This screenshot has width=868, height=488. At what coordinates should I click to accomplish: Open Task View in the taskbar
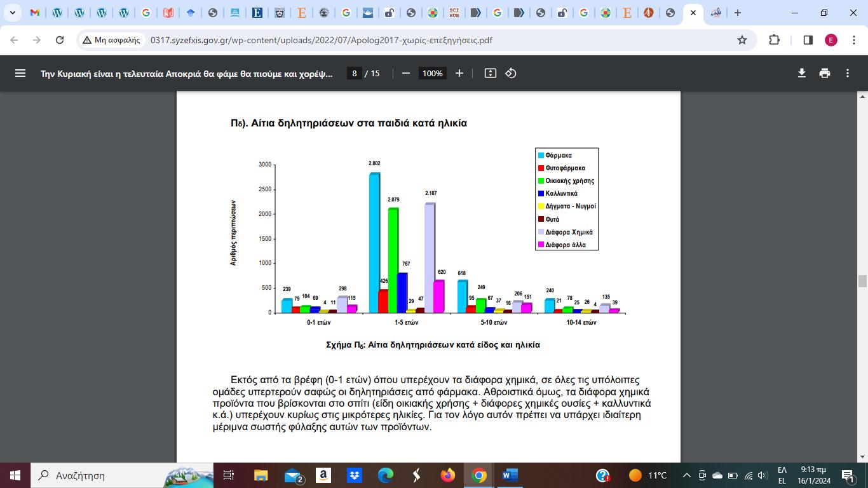(x=229, y=475)
